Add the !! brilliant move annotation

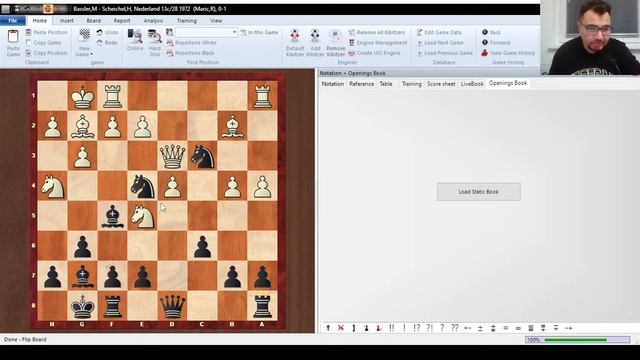pyautogui.click(x=391, y=328)
